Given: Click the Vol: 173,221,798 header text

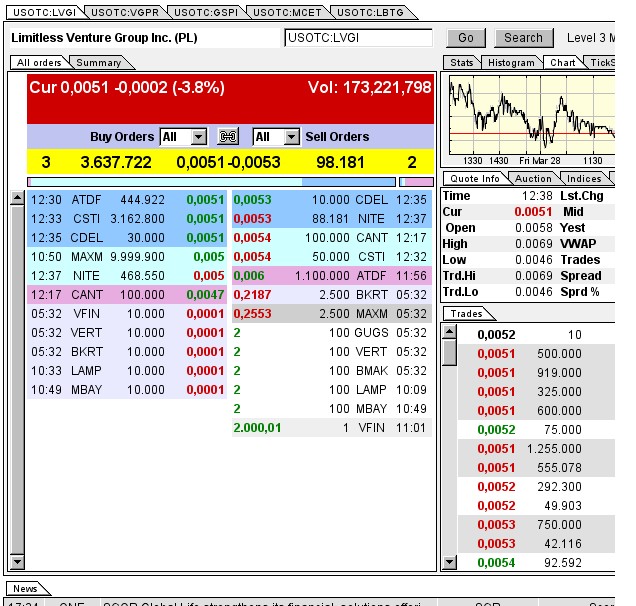Looking at the screenshot, I should [x=369, y=88].
